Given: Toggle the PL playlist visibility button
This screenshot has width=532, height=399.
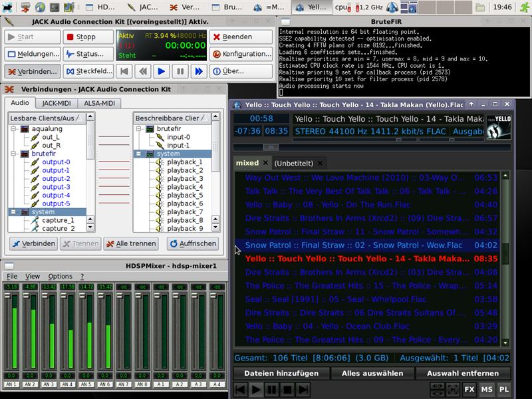Looking at the screenshot, I should tap(504, 389).
